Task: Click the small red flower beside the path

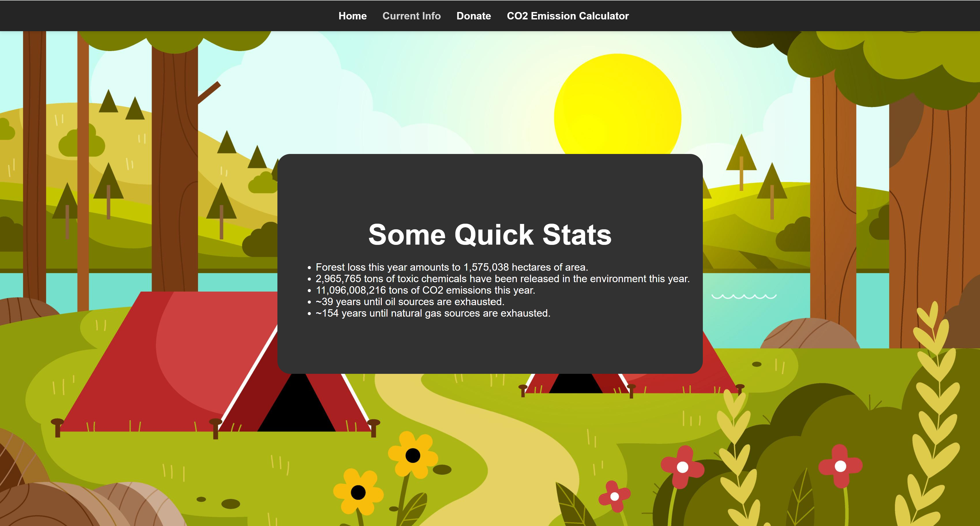Action: click(x=614, y=496)
